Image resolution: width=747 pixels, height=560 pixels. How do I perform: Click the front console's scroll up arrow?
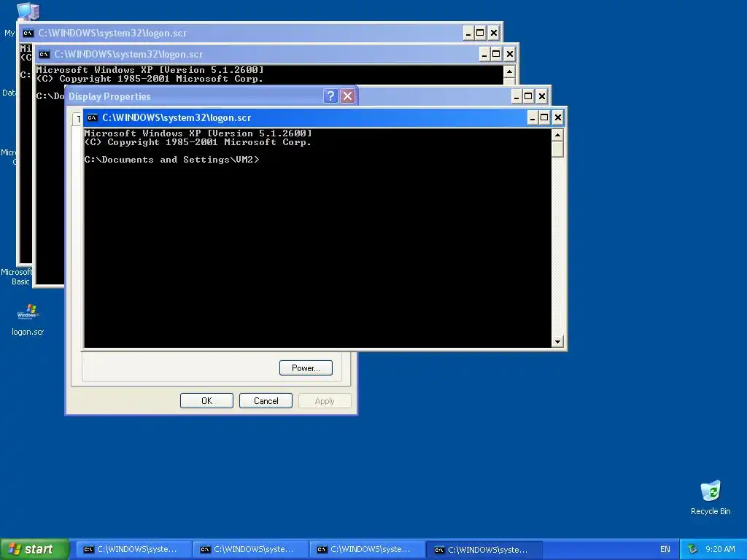(557, 135)
